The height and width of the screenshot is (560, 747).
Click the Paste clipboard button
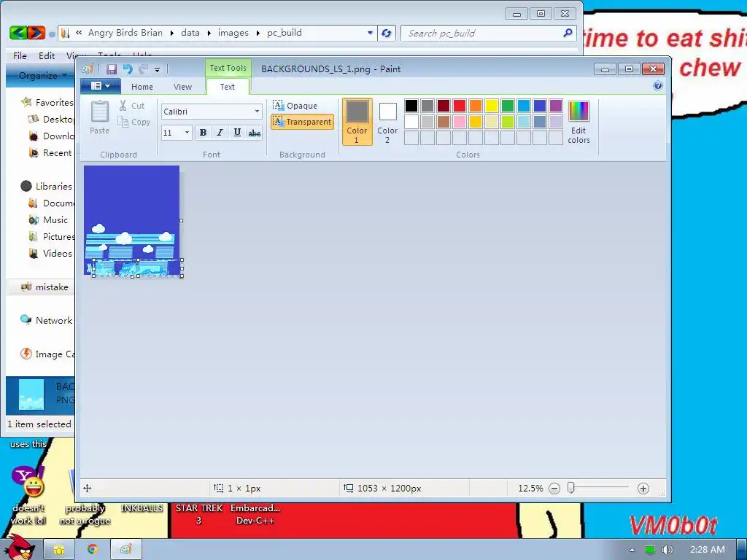[99, 117]
